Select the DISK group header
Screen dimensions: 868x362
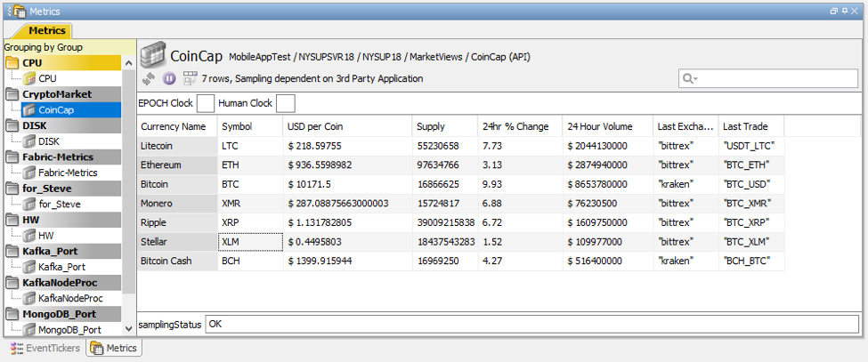[x=62, y=126]
